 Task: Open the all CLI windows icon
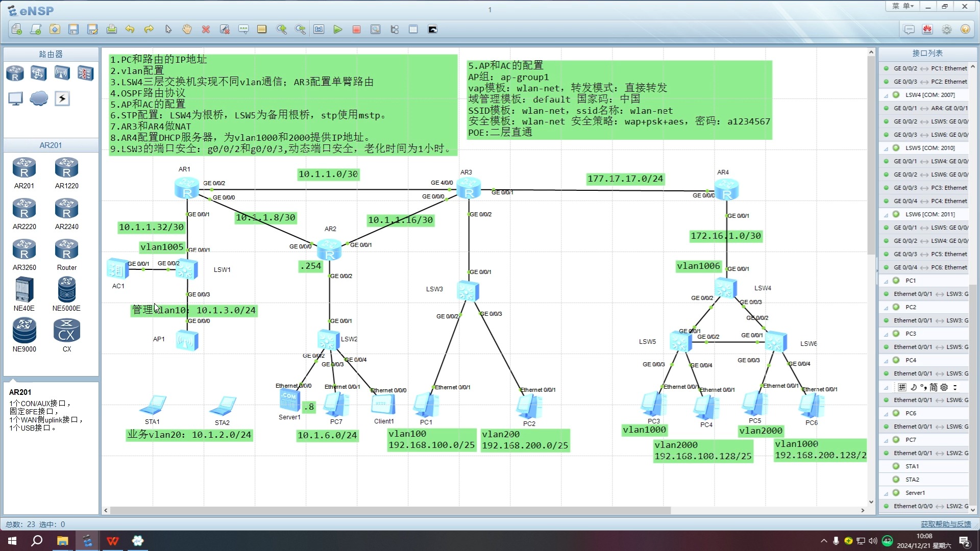point(432,29)
